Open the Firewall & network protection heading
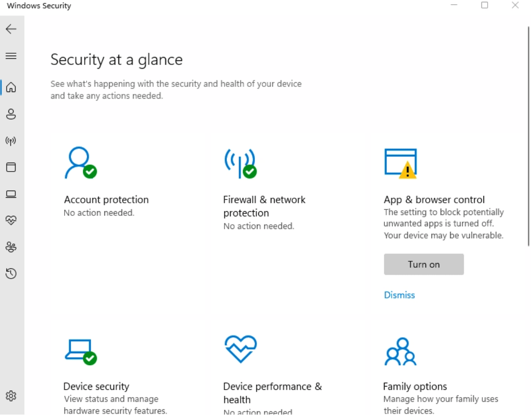532x415 pixels. pos(264,206)
